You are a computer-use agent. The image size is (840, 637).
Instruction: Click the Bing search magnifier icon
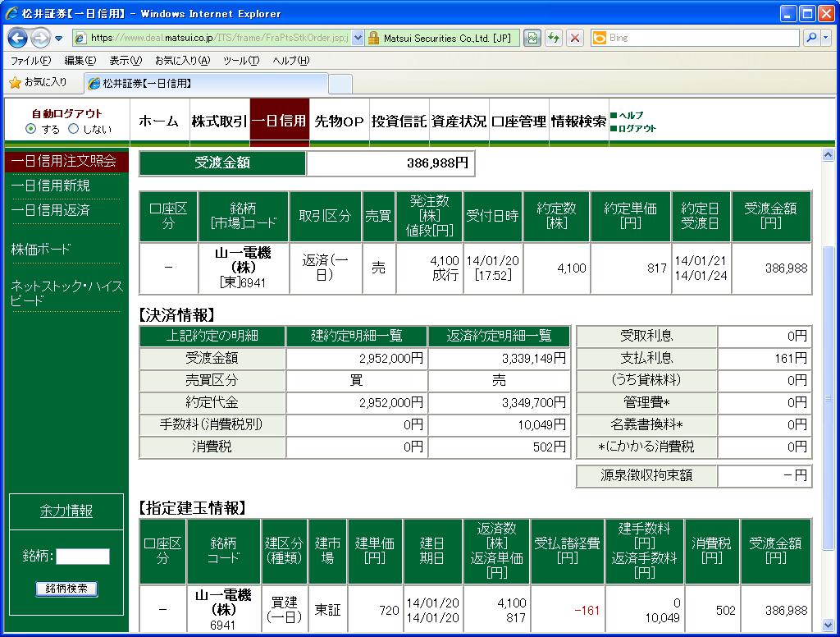(x=810, y=38)
